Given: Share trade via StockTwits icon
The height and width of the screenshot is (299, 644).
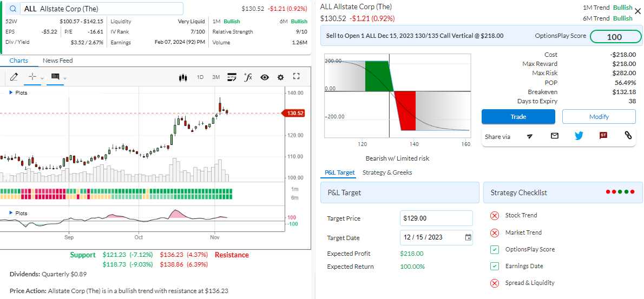Looking at the screenshot, I should click(603, 136).
